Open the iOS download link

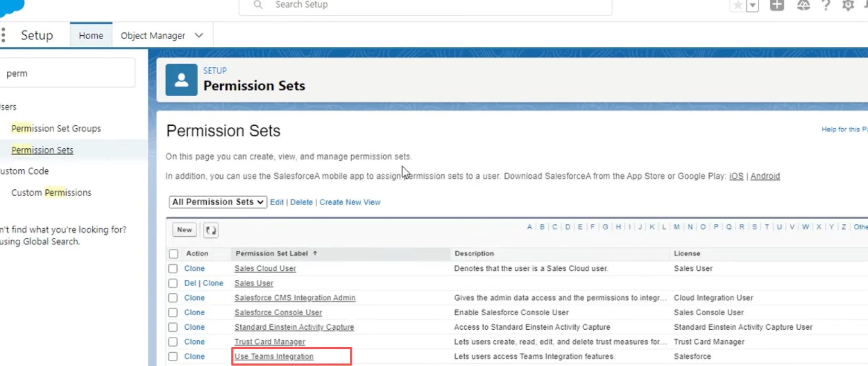click(x=737, y=176)
